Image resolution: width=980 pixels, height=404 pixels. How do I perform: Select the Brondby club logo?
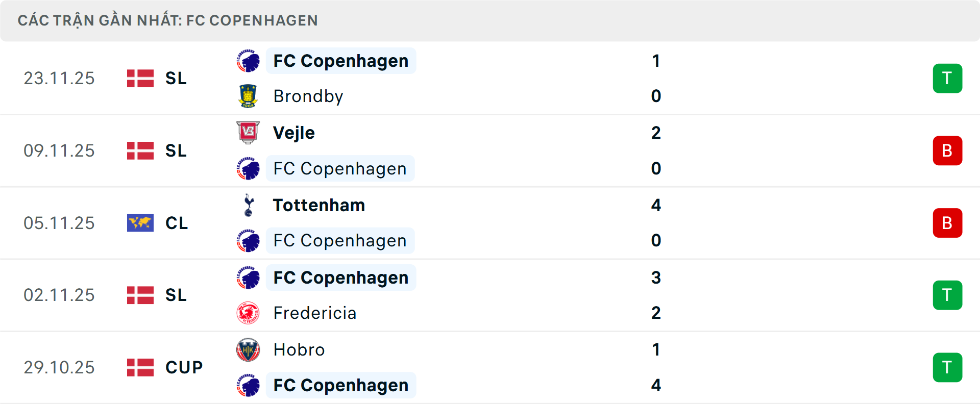tap(249, 96)
